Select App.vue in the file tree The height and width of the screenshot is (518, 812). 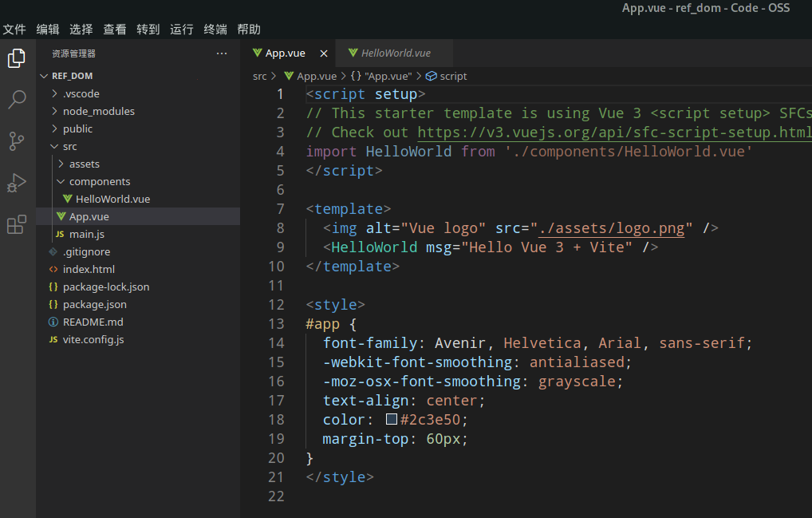pos(138,216)
